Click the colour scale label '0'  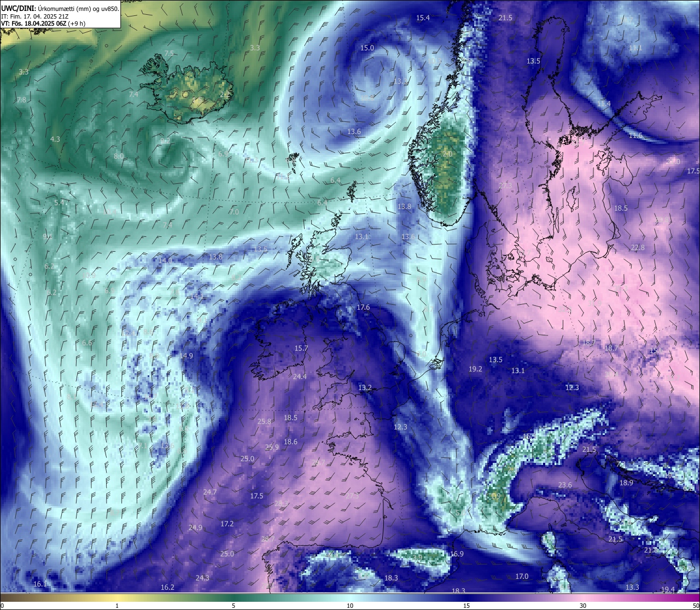click(2, 606)
